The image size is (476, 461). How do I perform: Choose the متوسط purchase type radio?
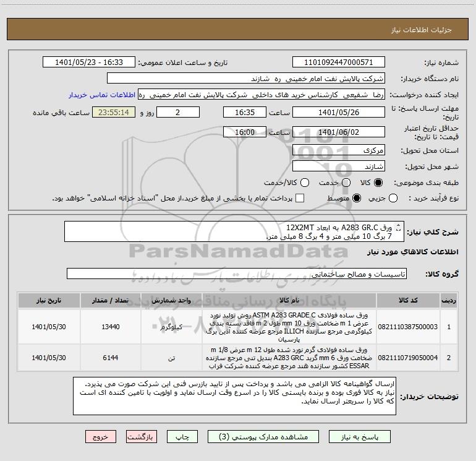pos(357,198)
